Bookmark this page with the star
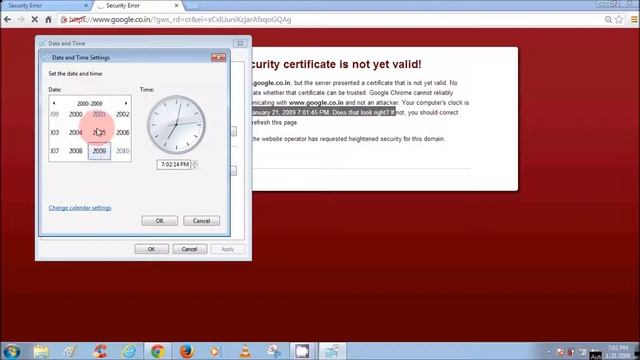This screenshot has width=640, height=360. (x=619, y=20)
